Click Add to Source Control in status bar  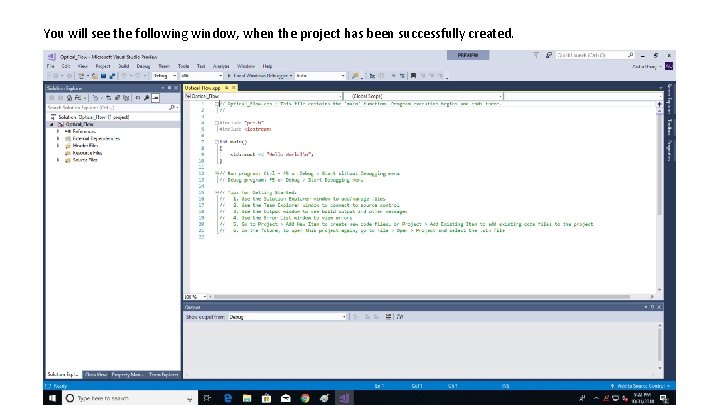coord(640,386)
